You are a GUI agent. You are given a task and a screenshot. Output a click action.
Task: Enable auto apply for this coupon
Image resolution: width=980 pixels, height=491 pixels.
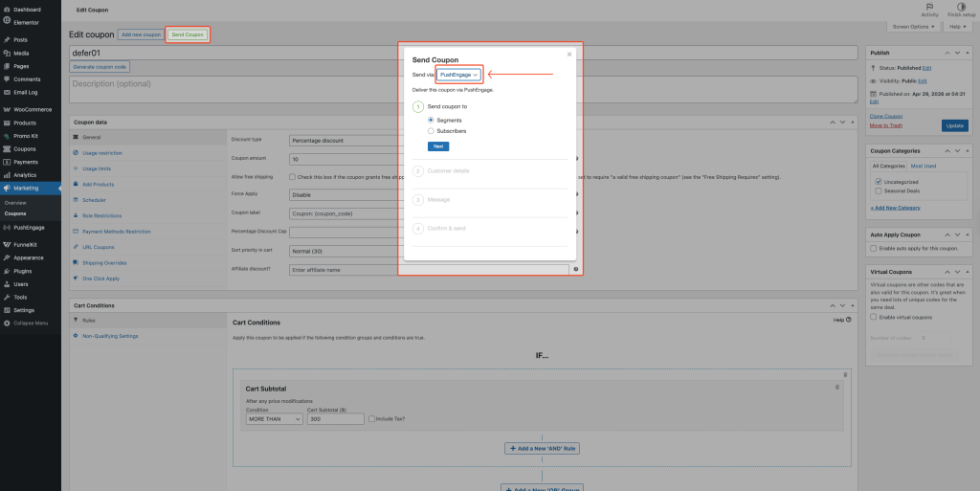tap(873, 249)
